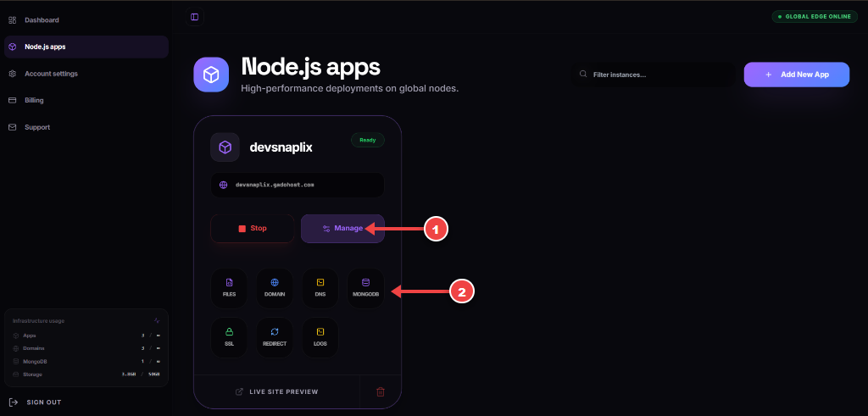Open the Domain tool tile
Image resolution: width=868 pixels, height=416 pixels.
[x=275, y=288]
